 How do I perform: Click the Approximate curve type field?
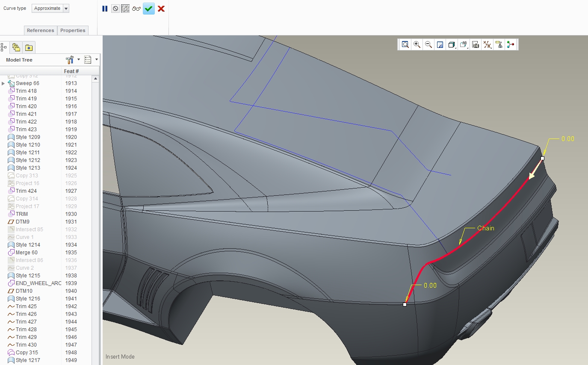(x=47, y=9)
